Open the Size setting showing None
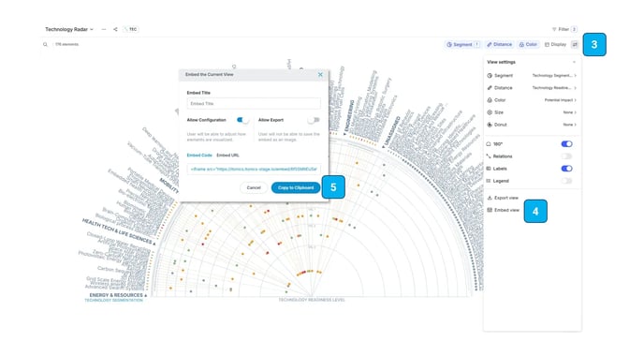644x356 pixels. click(532, 112)
